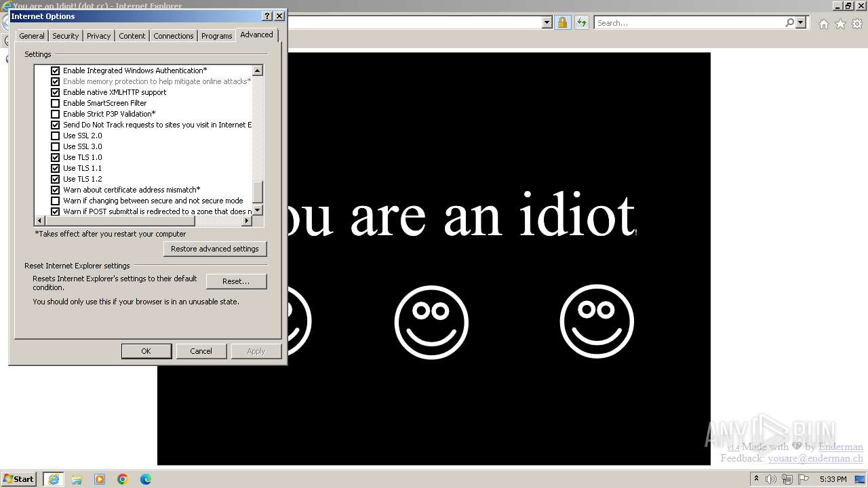The image size is (868, 488).
Task: Enable Strict P3P Validation checkbox
Action: 56,114
